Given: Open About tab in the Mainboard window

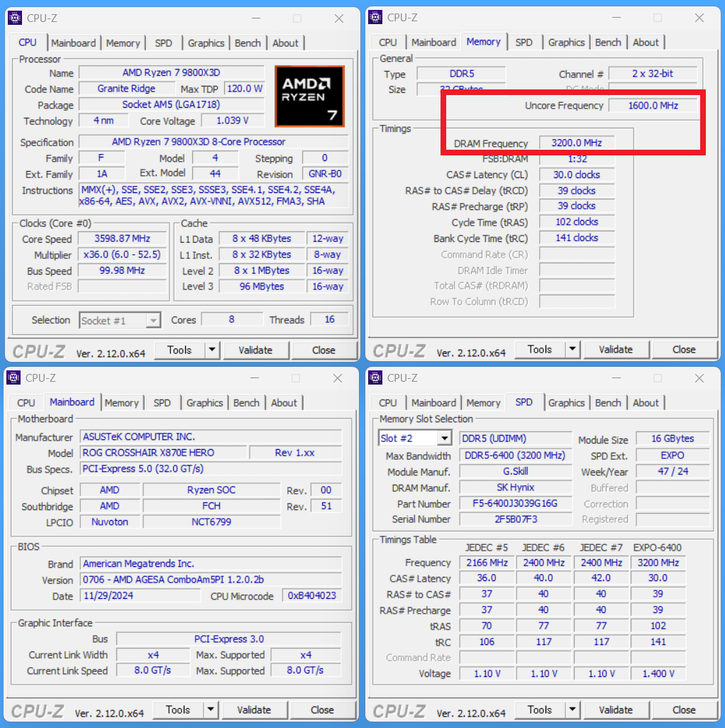Looking at the screenshot, I should 284,403.
